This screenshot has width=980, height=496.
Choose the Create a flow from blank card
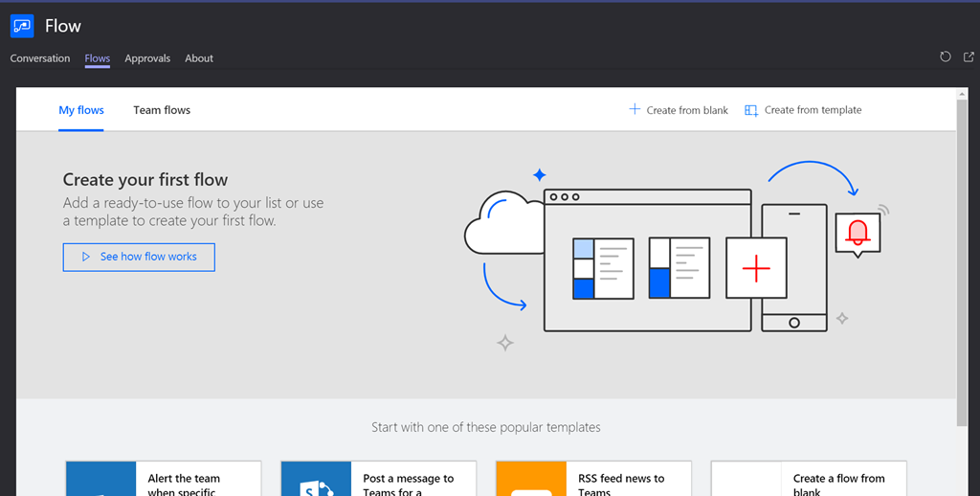click(838, 484)
